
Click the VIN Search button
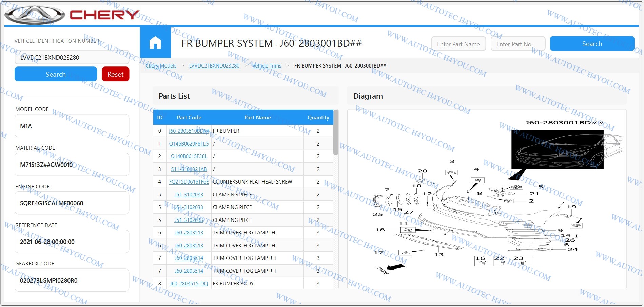point(56,74)
